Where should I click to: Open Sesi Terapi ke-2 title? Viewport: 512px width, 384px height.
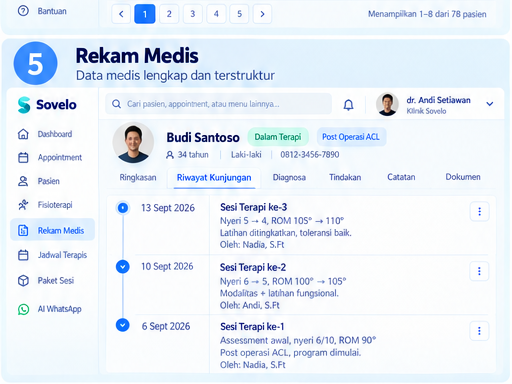[253, 267]
